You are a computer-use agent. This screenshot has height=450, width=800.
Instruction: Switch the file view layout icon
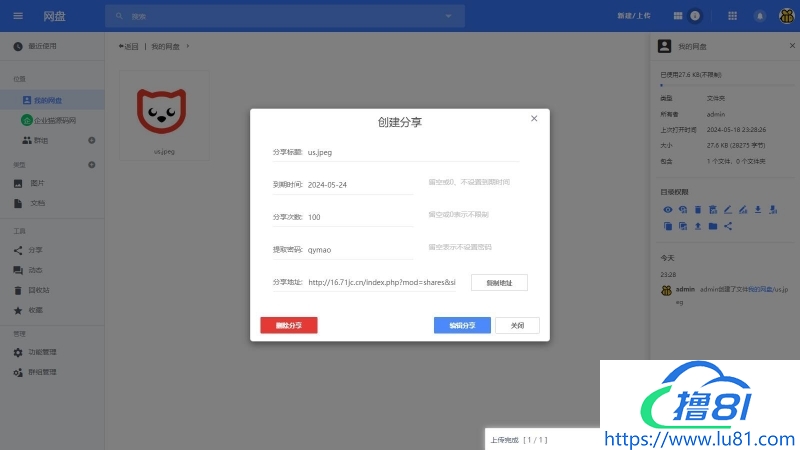pos(678,16)
